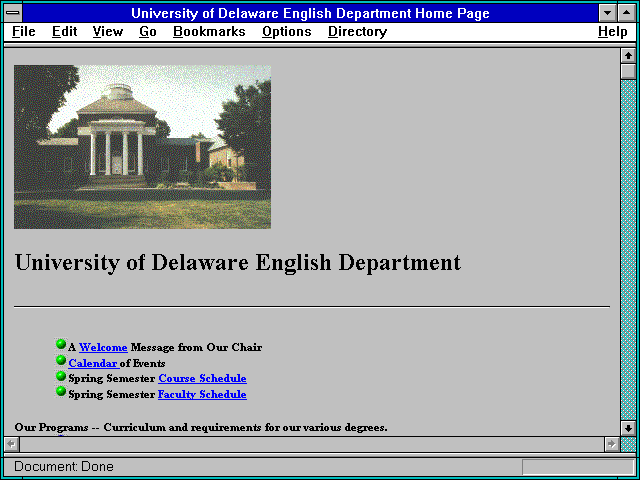This screenshot has height=480, width=640.
Task: Open the Directory menu
Action: 358,32
